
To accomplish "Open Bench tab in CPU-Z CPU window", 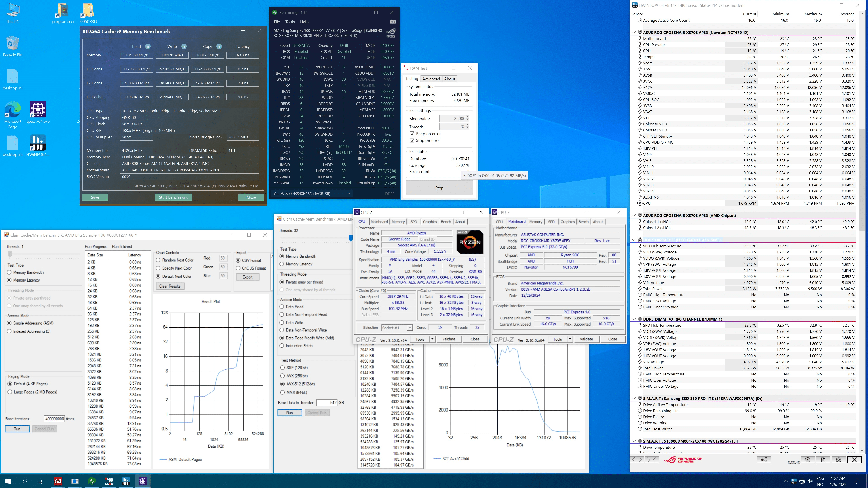I will pyautogui.click(x=446, y=222).
